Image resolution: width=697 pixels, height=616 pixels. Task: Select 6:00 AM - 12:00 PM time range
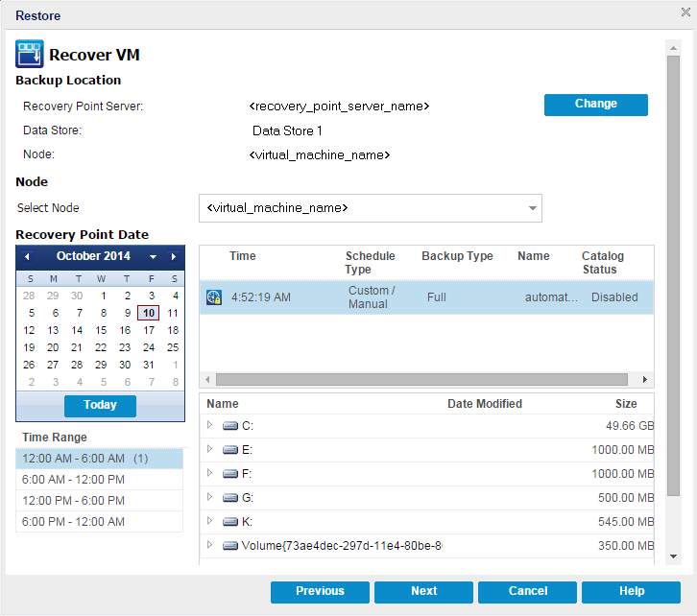(100, 480)
